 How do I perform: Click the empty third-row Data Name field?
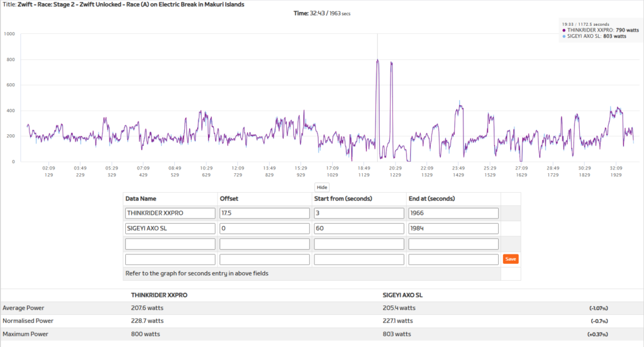[x=170, y=244]
